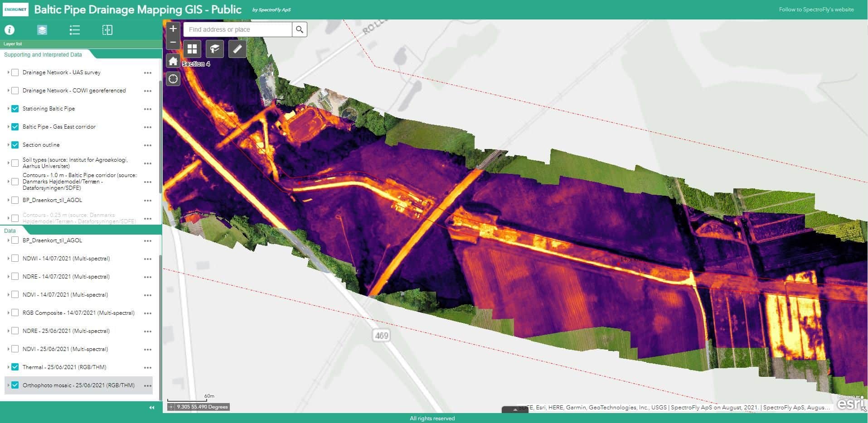Follow to SpectroFly's website link
Screen dimensions: 868x423
[x=816, y=10]
